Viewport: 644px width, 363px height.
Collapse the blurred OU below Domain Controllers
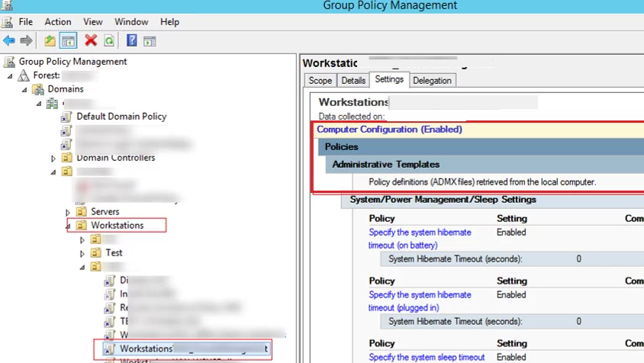pyautogui.click(x=53, y=172)
